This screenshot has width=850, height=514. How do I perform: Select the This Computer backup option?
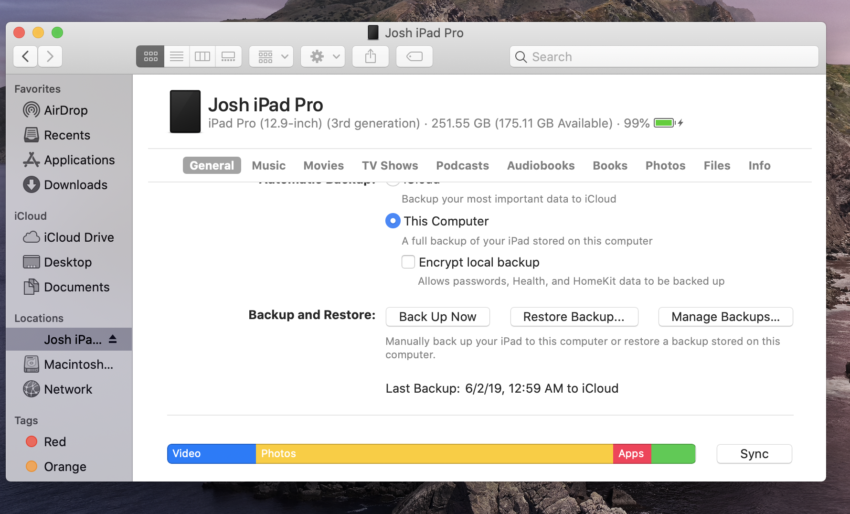[x=393, y=221]
